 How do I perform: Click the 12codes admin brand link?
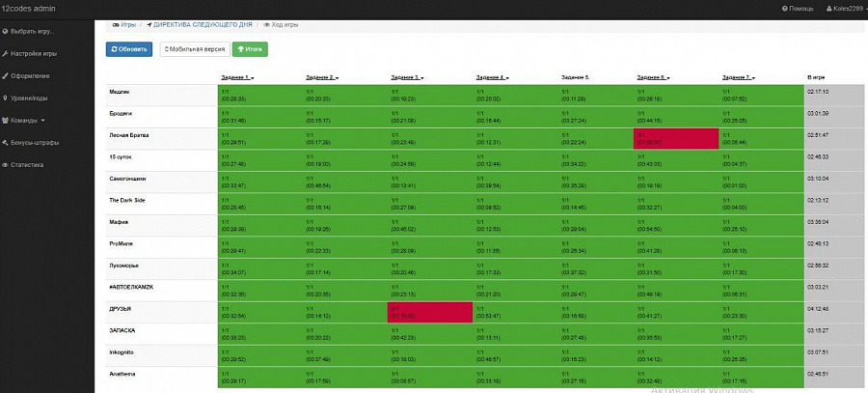29,9
